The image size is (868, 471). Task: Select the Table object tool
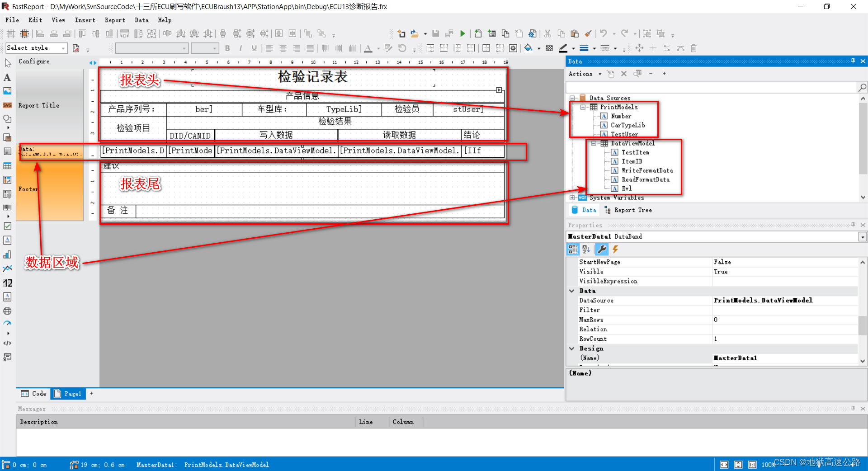click(7, 165)
